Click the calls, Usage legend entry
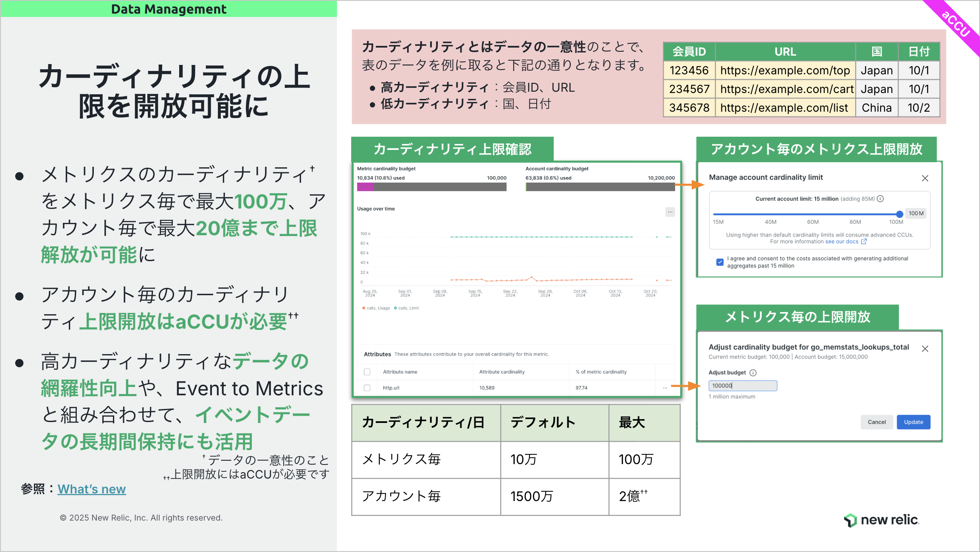This screenshot has width=980, height=552. pyautogui.click(x=376, y=308)
